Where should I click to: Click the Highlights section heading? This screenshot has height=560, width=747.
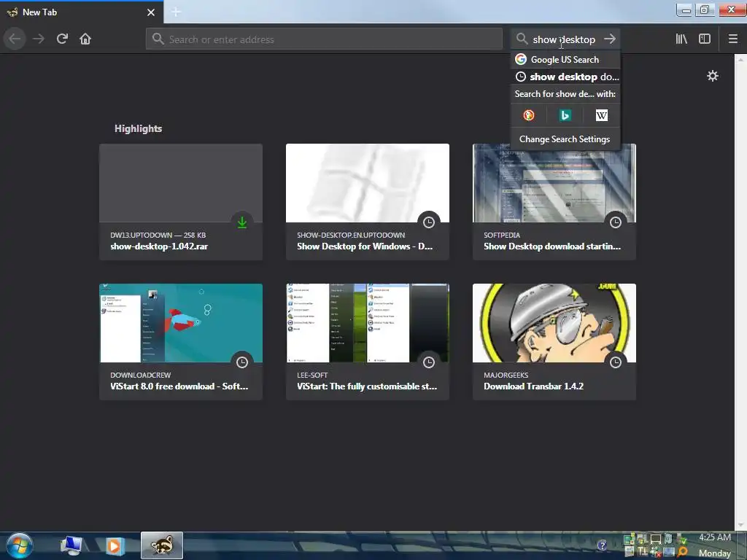coord(138,128)
